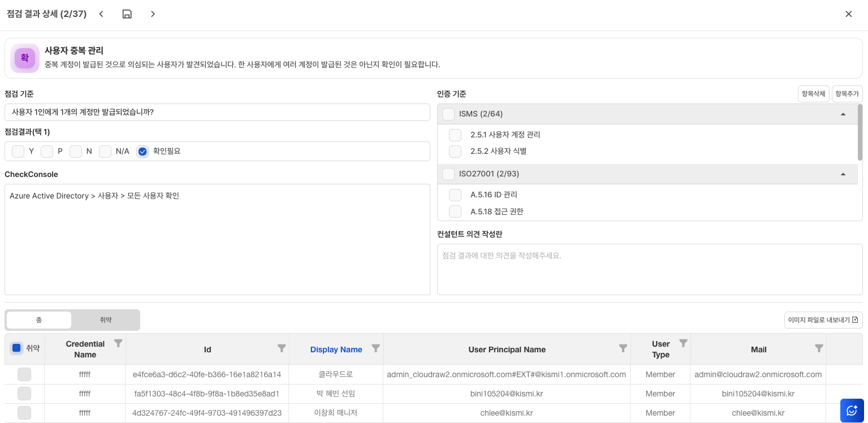This screenshot has width=868, height=423.
Task: Filter the User Principal Name column
Action: tap(623, 349)
